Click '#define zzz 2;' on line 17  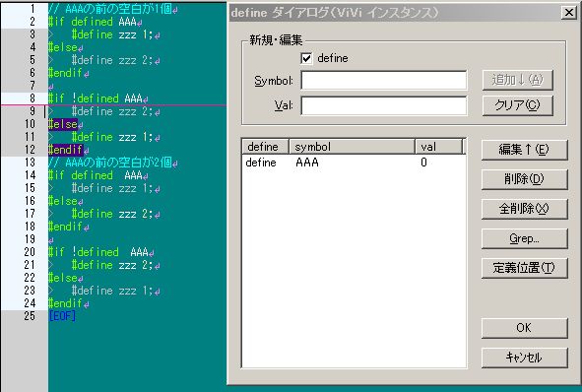coord(112,214)
